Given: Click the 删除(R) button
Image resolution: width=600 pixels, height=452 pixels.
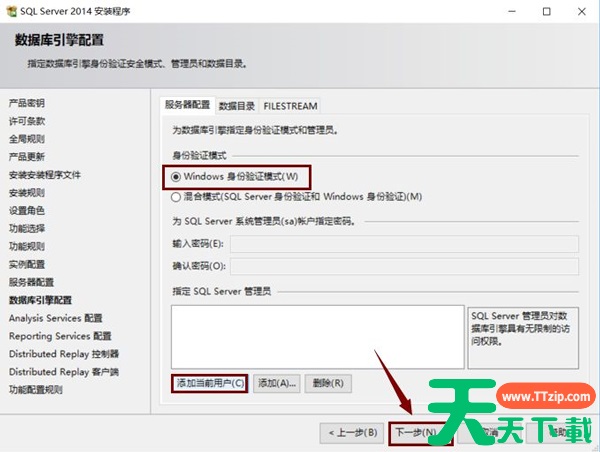Looking at the screenshot, I should click(328, 383).
